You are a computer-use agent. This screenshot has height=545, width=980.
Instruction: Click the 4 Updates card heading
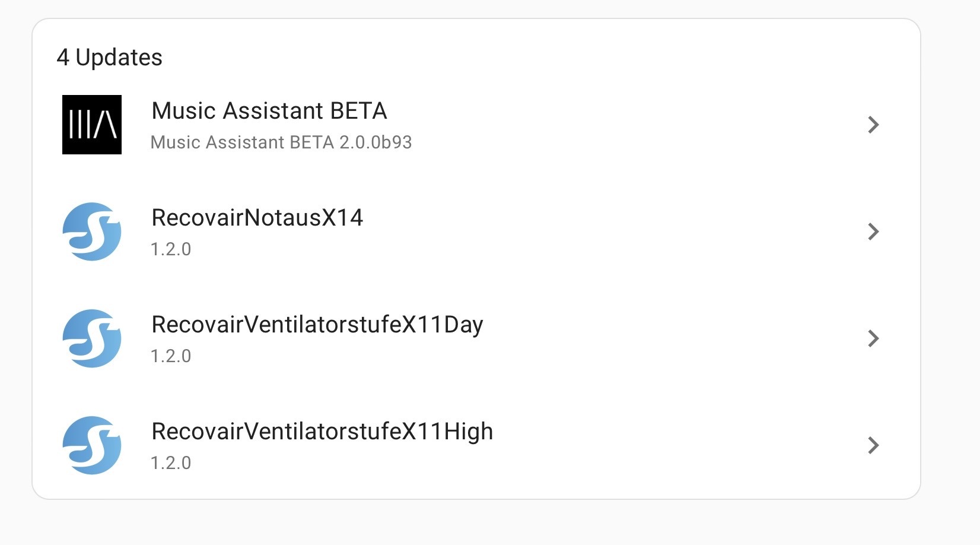point(110,58)
